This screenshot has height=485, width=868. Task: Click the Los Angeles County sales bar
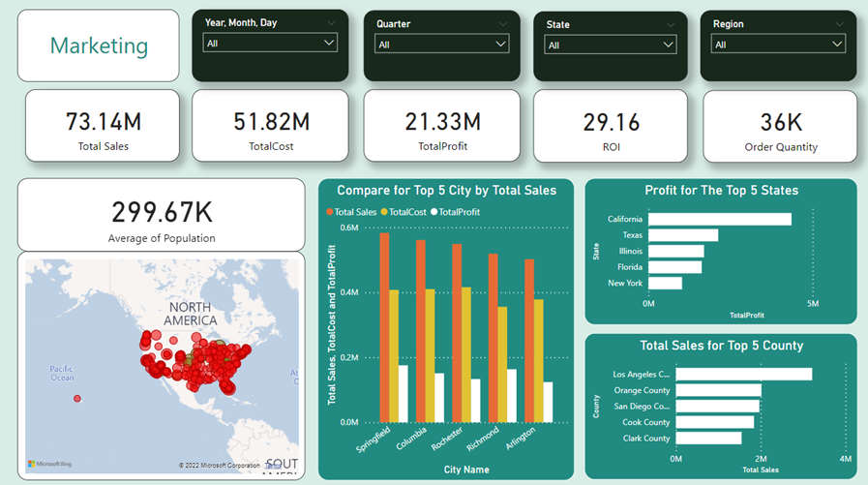point(743,374)
